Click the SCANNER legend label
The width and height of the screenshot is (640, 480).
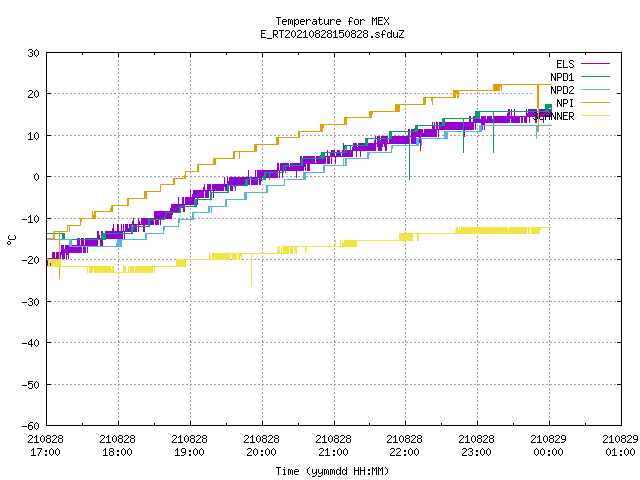[553, 116]
